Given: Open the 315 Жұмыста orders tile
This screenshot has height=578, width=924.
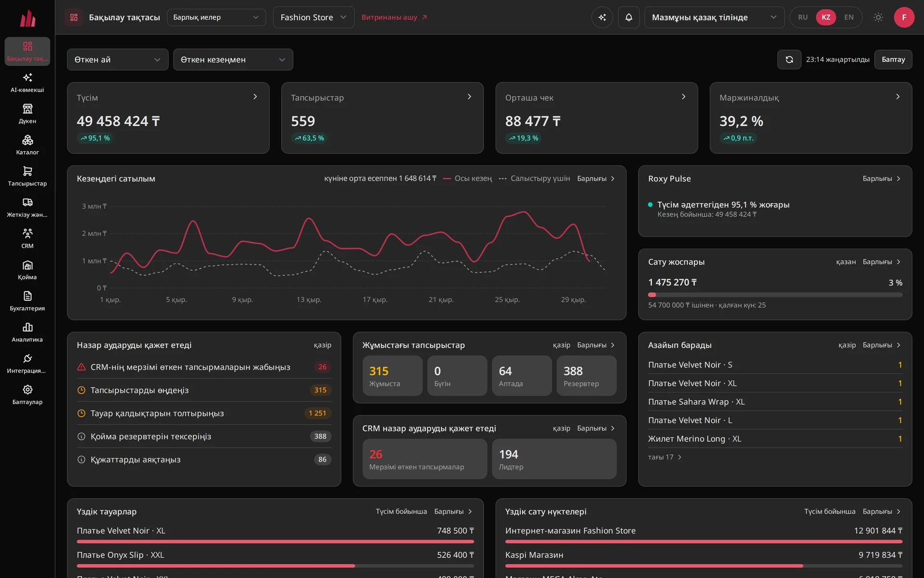Looking at the screenshot, I should [392, 376].
